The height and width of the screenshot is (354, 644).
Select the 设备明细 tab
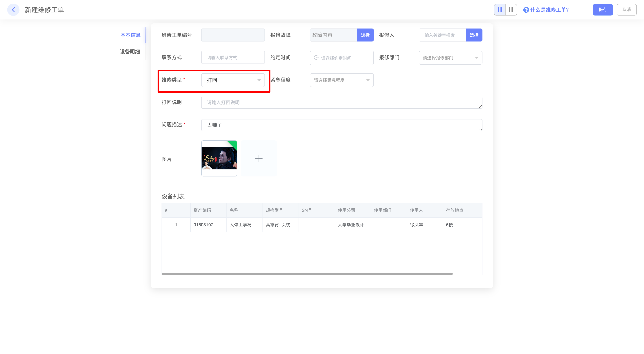pos(130,52)
